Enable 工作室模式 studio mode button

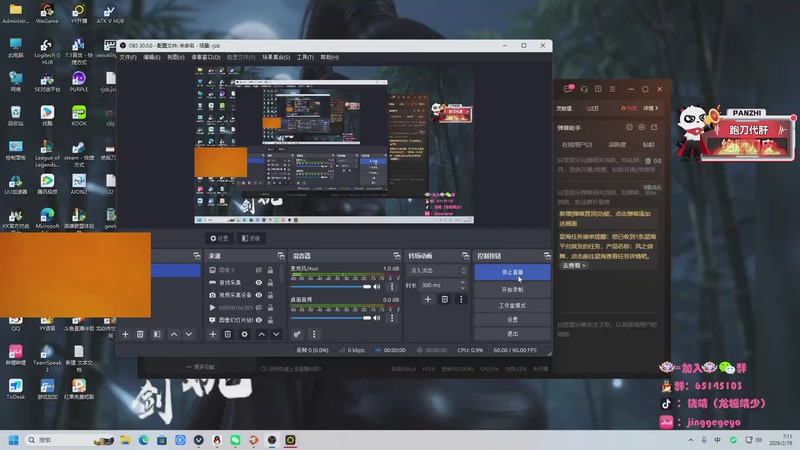click(x=512, y=305)
